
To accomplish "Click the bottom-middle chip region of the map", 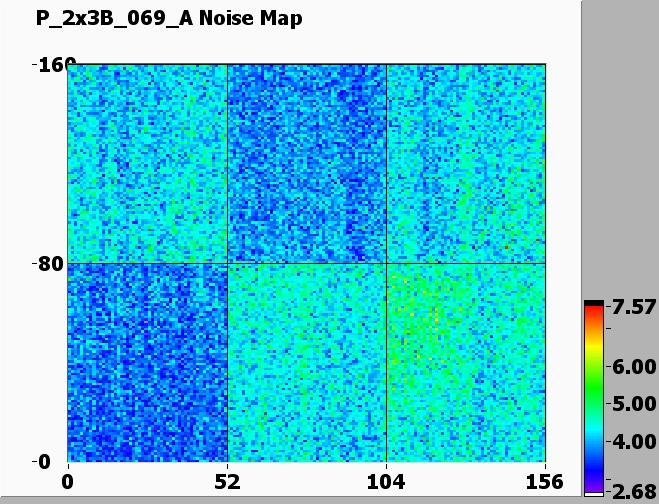I will pyautogui.click(x=307, y=363).
